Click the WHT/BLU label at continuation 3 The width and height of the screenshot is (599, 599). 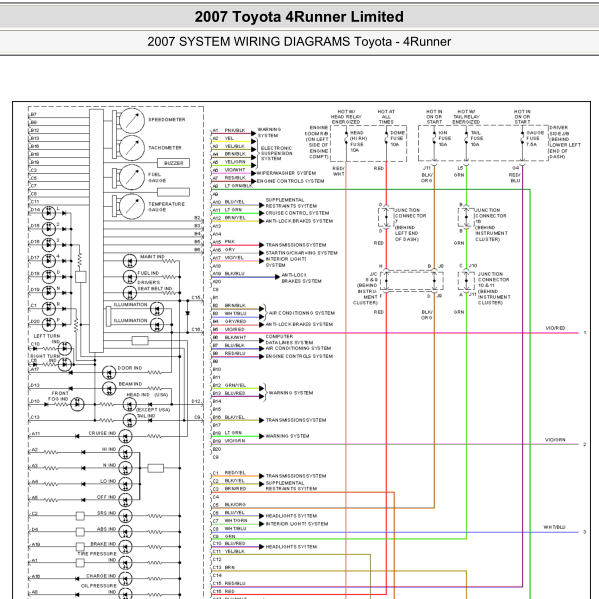tap(554, 527)
